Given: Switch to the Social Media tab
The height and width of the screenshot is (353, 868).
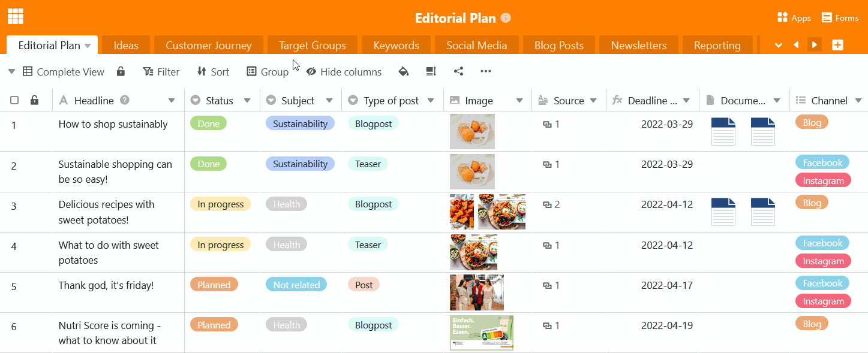Looking at the screenshot, I should (x=476, y=46).
